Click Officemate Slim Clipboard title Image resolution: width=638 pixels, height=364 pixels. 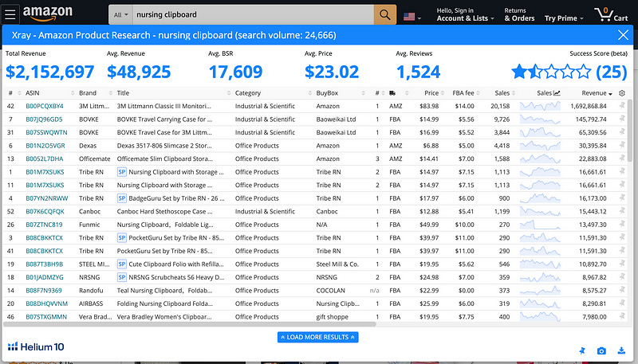coord(164,159)
